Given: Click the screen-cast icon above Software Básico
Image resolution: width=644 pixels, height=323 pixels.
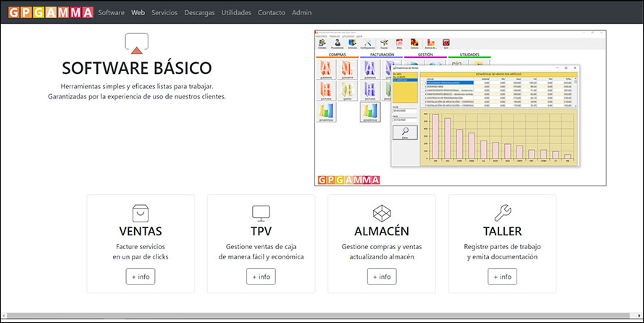Looking at the screenshot, I should (137, 43).
